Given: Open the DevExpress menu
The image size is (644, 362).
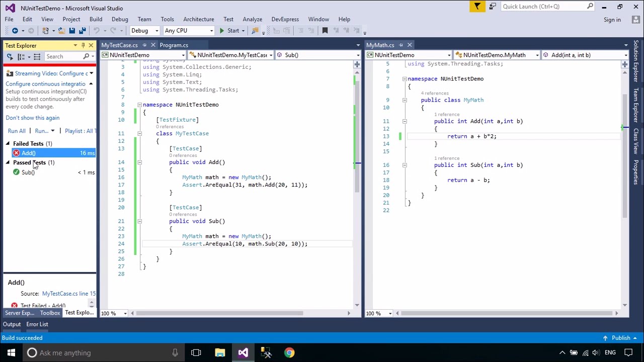Looking at the screenshot, I should [x=285, y=19].
